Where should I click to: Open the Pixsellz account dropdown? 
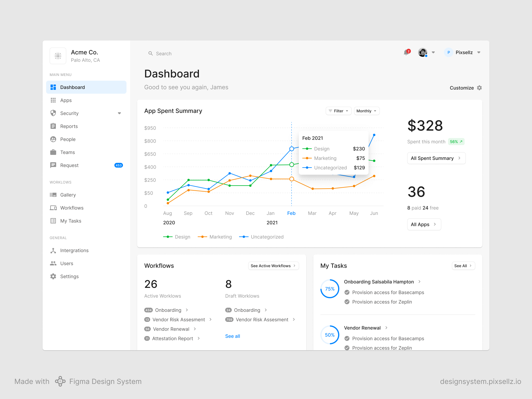click(x=463, y=52)
